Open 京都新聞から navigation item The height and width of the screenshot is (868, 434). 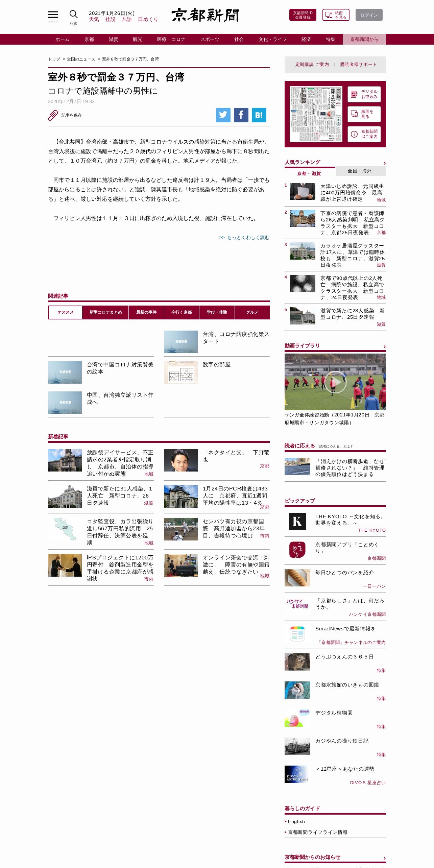(364, 39)
